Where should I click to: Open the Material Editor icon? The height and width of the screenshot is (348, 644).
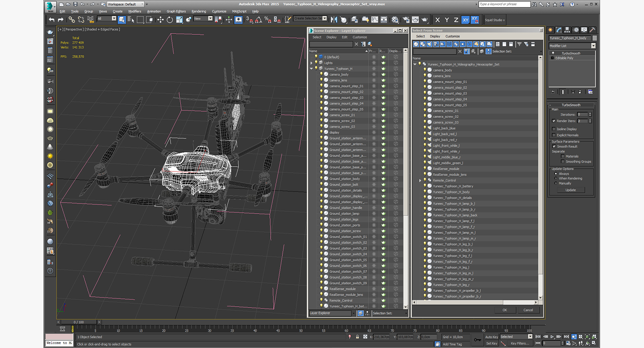(395, 20)
